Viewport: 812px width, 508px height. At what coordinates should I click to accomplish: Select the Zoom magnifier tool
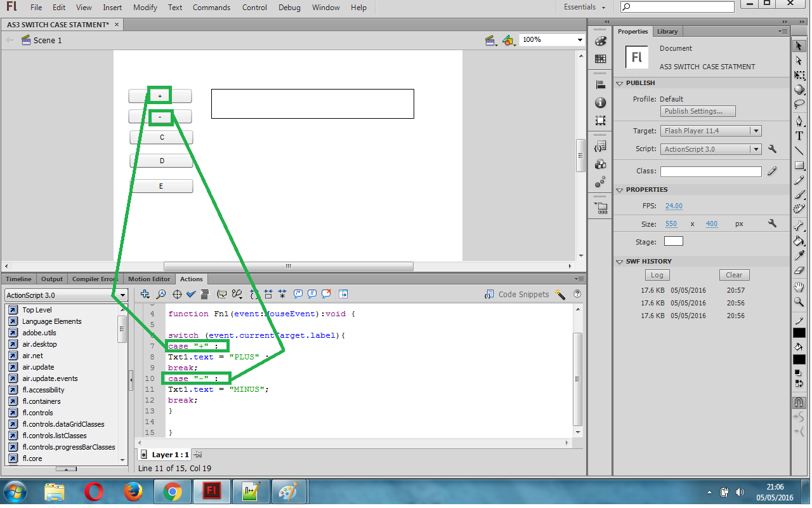pos(799,302)
